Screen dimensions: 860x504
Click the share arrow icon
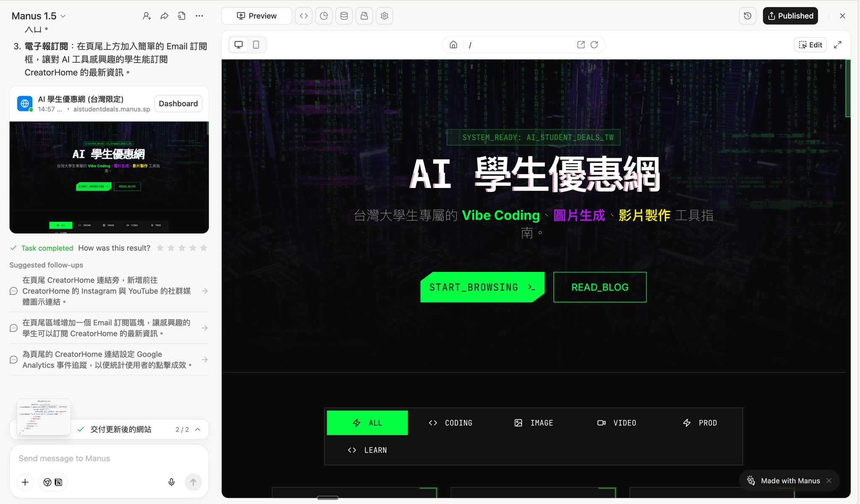coord(164,16)
